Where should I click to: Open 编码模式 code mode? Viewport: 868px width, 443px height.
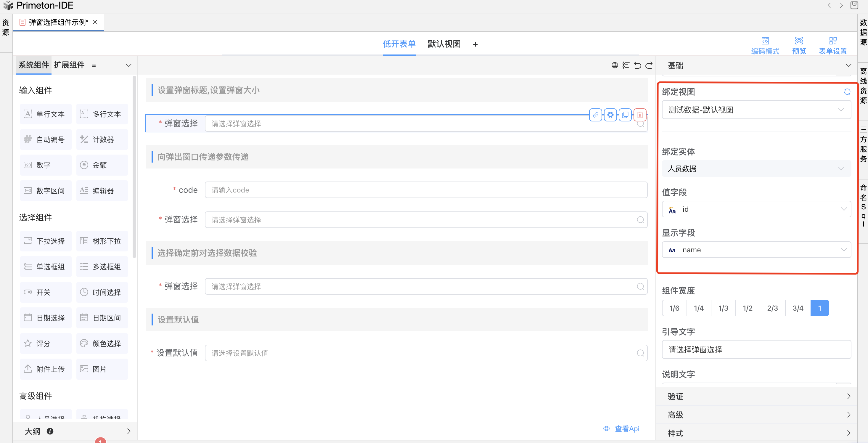pyautogui.click(x=765, y=45)
